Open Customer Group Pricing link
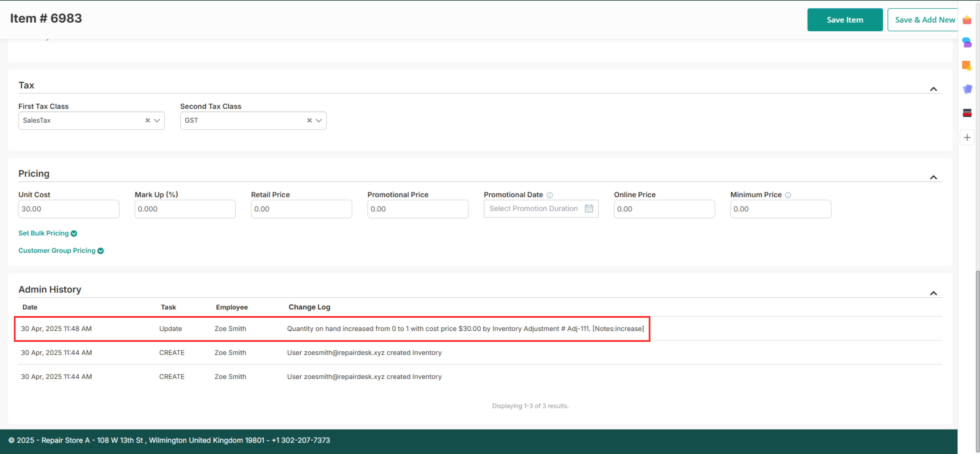 point(57,250)
